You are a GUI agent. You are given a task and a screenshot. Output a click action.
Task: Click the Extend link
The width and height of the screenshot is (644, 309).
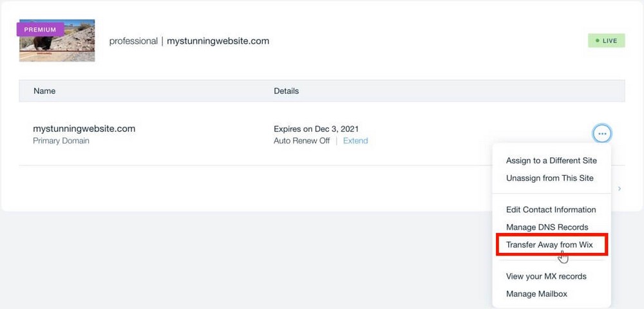(x=355, y=141)
